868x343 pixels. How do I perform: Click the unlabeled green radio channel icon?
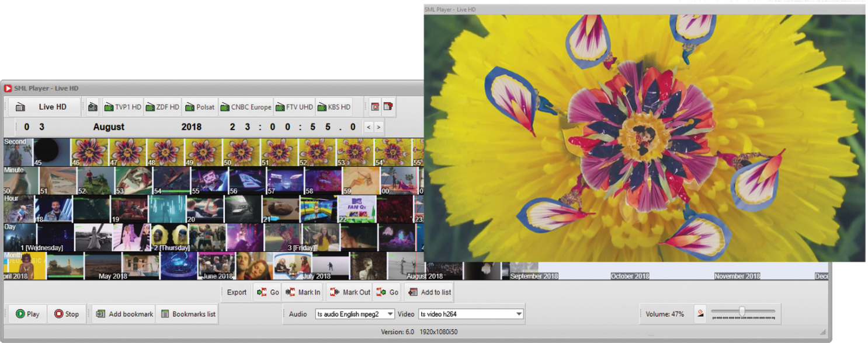point(92,107)
